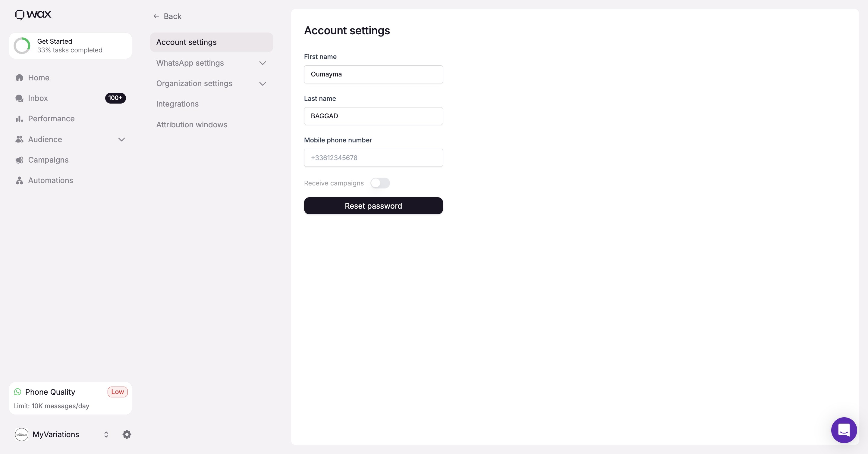Click the 100+ unread badge on Inbox

[x=115, y=98]
